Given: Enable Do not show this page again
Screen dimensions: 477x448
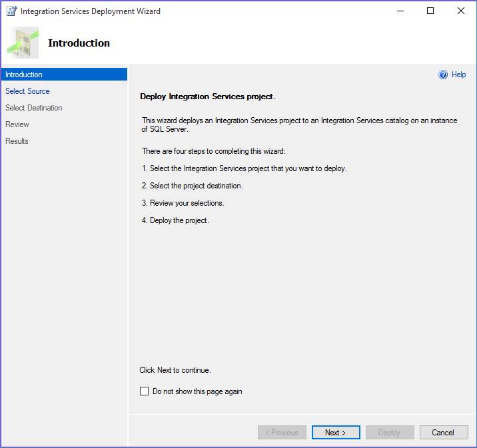Looking at the screenshot, I should tap(144, 391).
